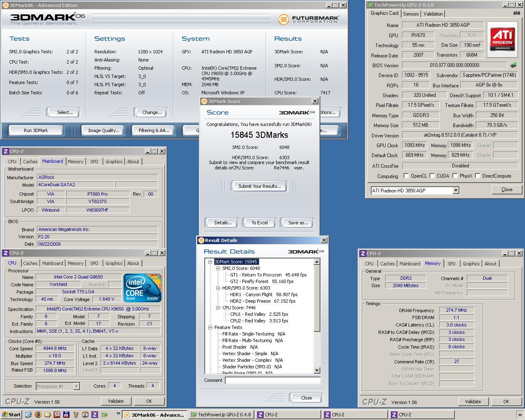The width and height of the screenshot is (525, 420).
Task: Expand the quick launch overflow chevron
Action: coord(118,414)
